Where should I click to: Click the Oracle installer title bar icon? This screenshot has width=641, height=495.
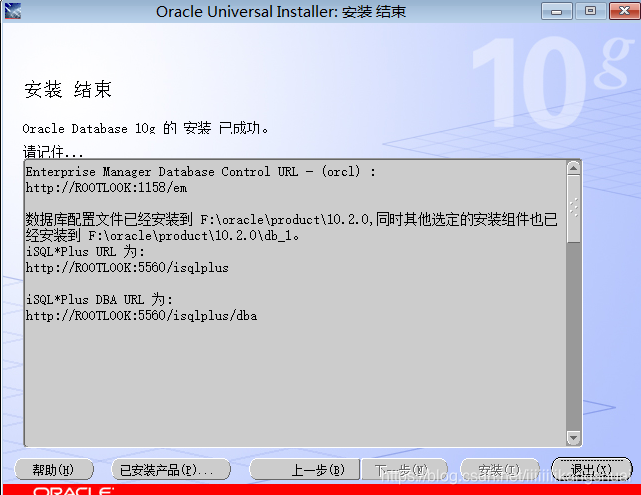point(13,11)
